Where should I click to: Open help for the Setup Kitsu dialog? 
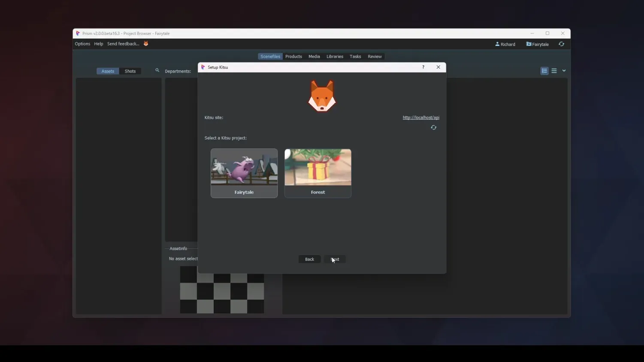[423, 67]
